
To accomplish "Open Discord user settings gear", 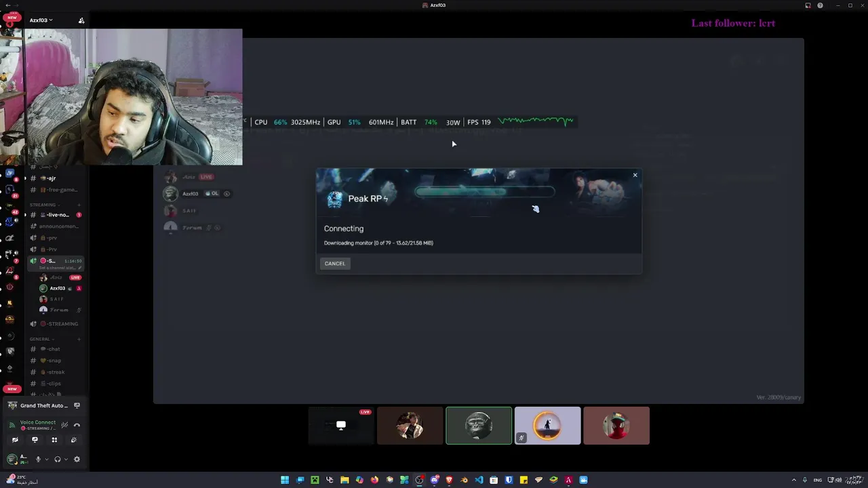I will click(x=77, y=460).
